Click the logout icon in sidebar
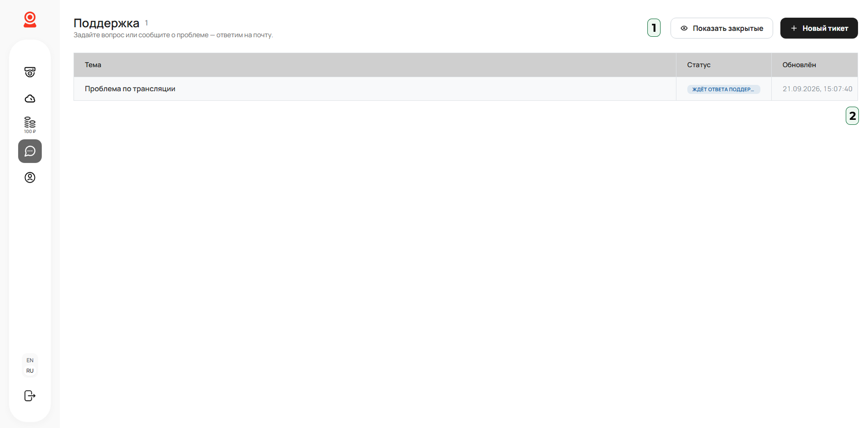The image size is (868, 428). click(x=30, y=396)
